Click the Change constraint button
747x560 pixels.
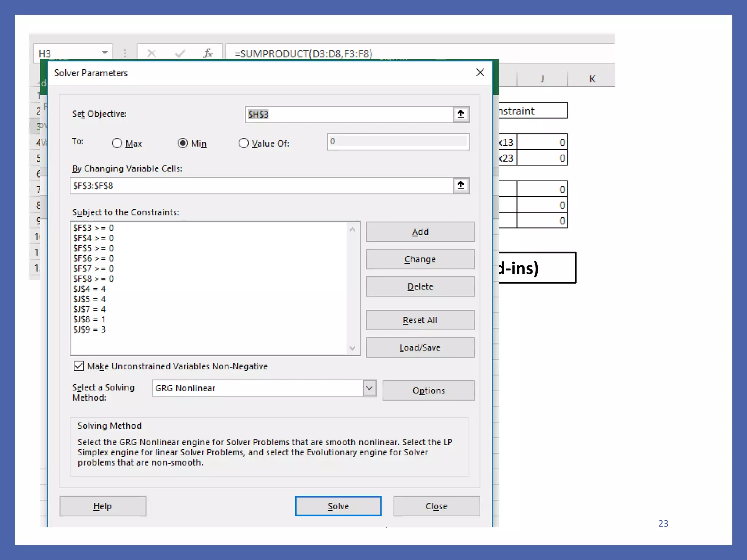pos(420,259)
